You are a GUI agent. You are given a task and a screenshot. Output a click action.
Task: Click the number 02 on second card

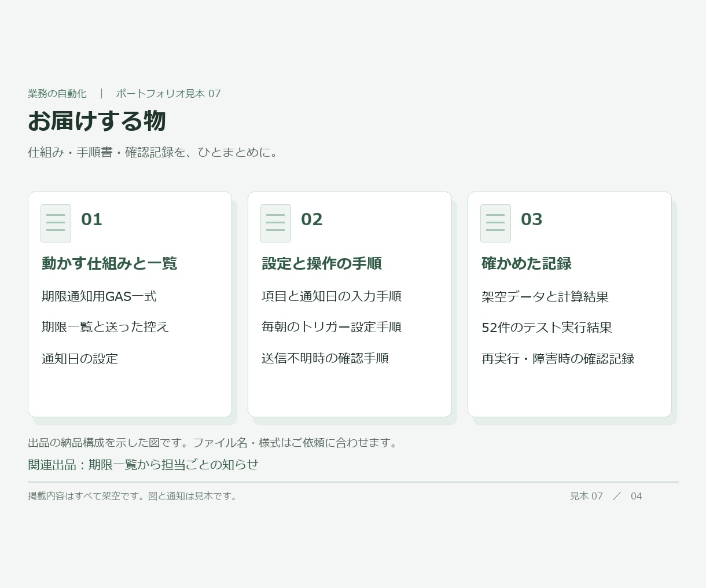pos(311,219)
